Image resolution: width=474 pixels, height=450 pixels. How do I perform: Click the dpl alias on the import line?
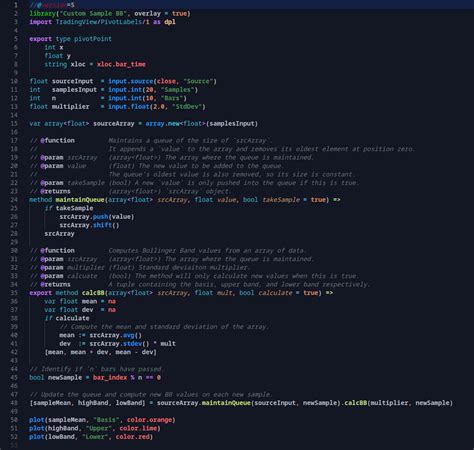170,22
